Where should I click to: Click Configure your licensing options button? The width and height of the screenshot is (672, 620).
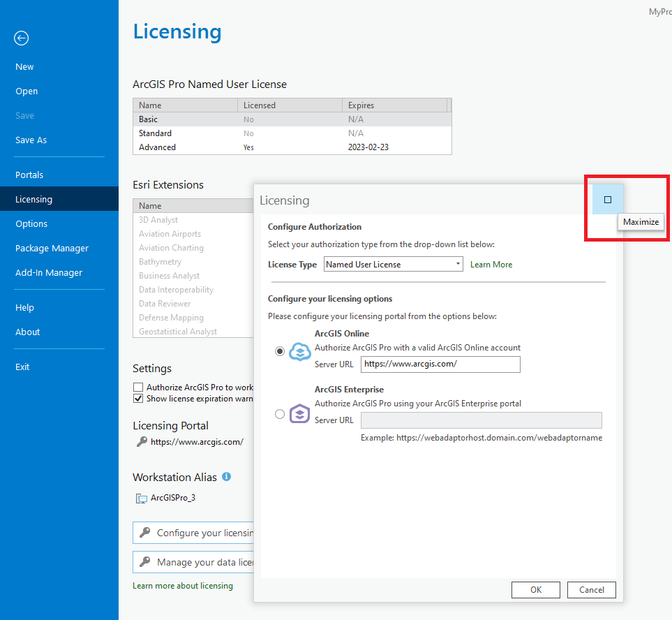193,533
